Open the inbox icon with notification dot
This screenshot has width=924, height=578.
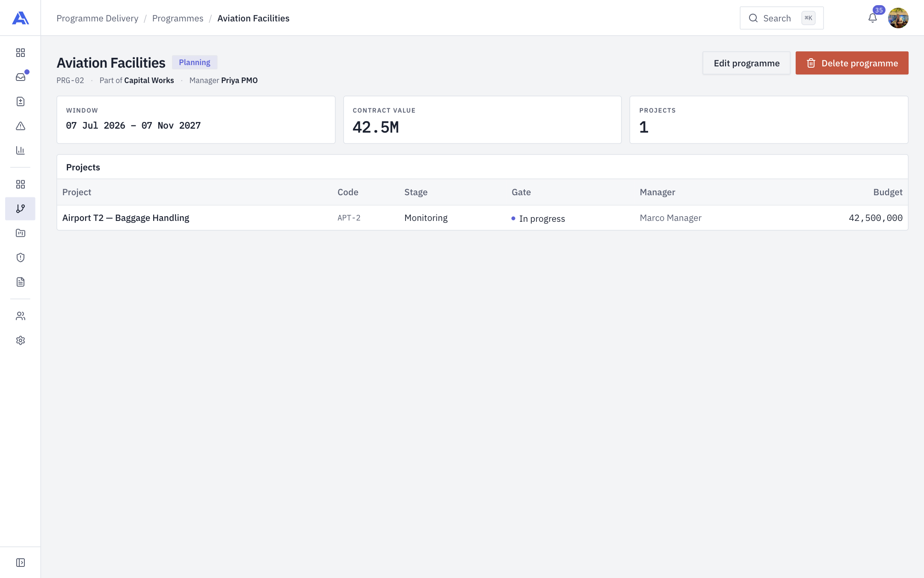21,77
